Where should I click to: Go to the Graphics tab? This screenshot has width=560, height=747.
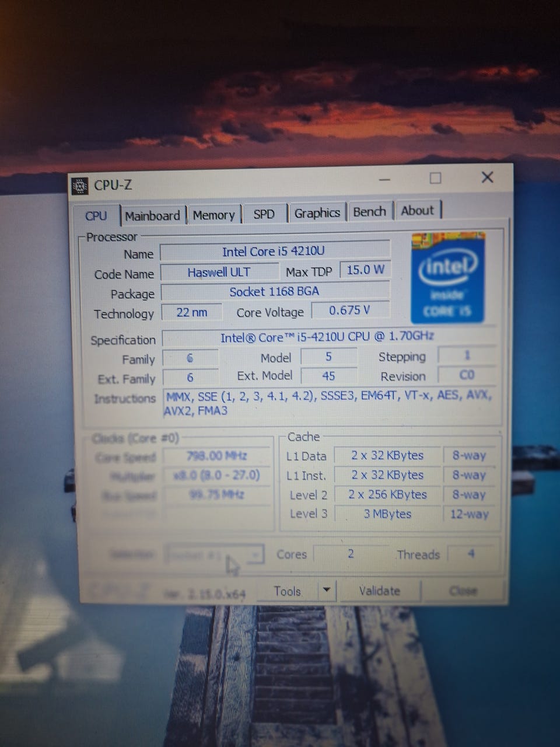(x=317, y=213)
